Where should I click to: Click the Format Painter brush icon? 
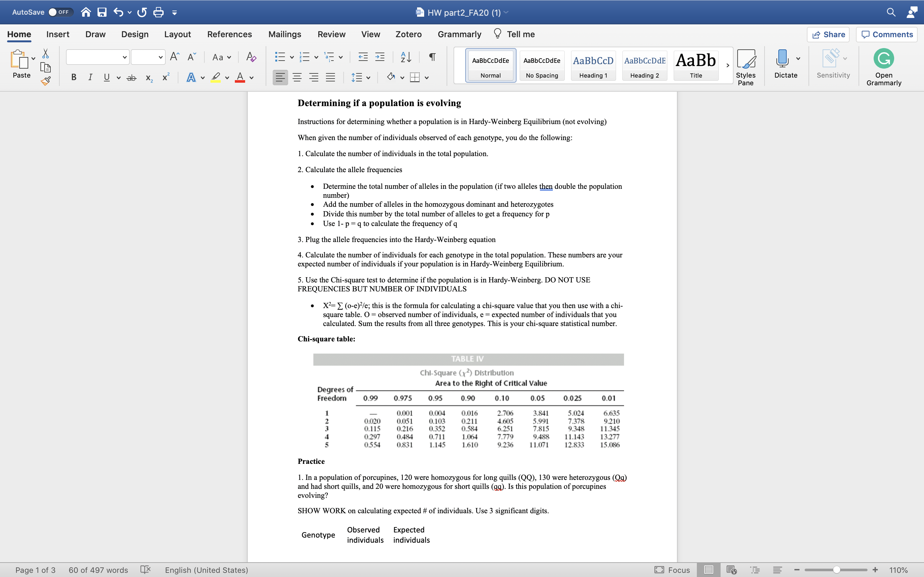(x=46, y=81)
